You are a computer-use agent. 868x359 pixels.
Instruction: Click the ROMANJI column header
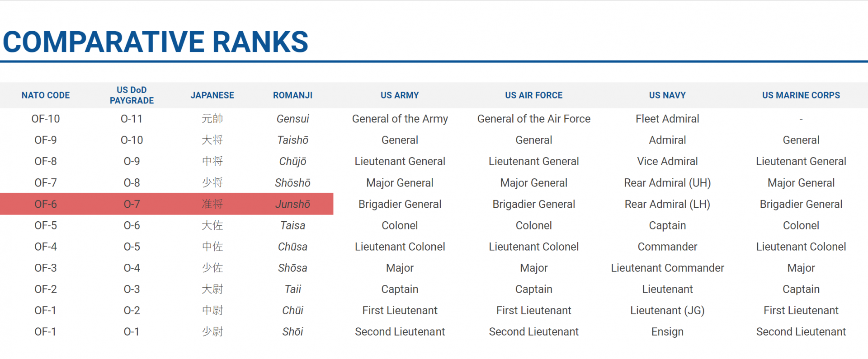pyautogui.click(x=292, y=95)
